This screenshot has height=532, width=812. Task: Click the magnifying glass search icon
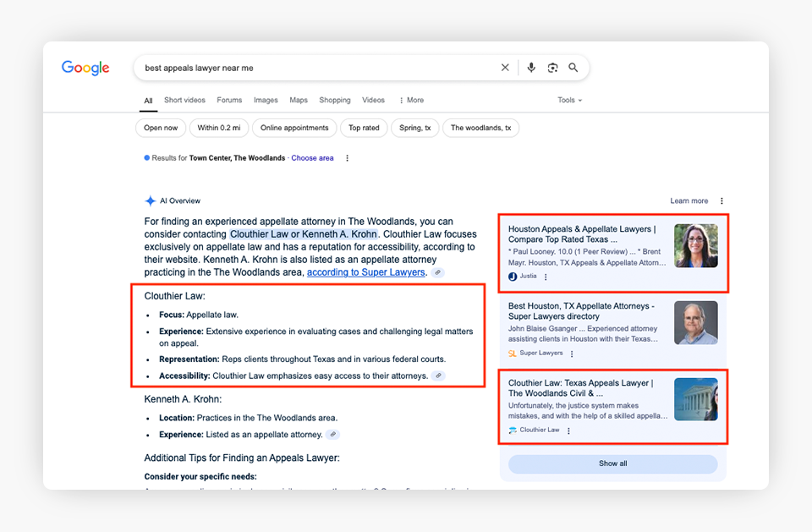tap(573, 68)
